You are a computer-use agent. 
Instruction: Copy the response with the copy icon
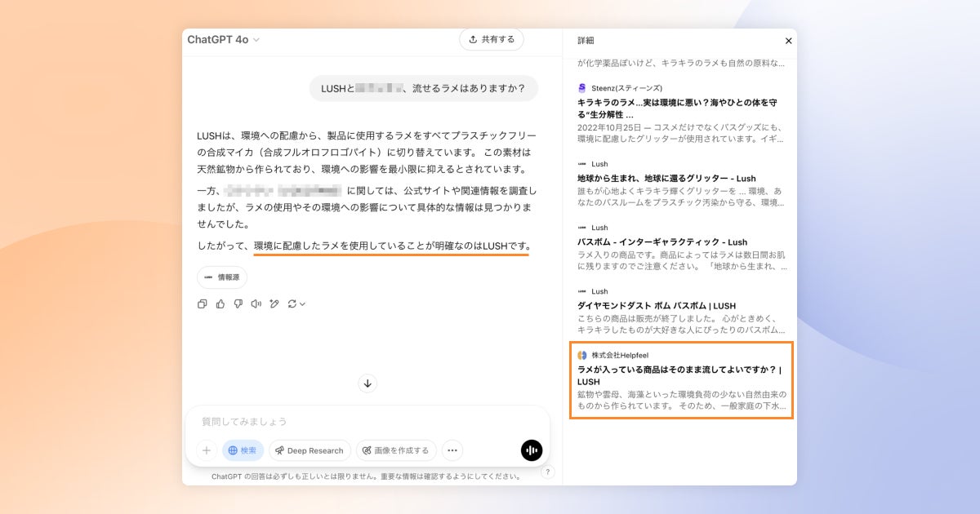click(x=203, y=304)
